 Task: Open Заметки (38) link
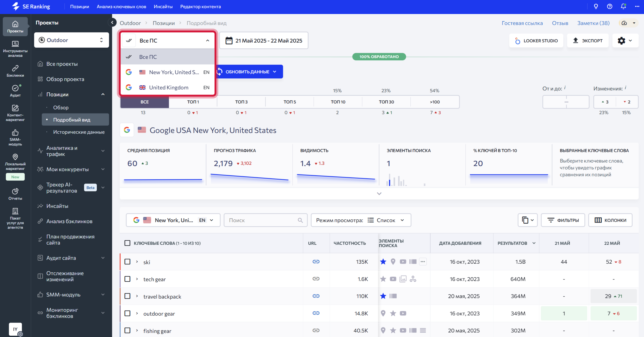[x=593, y=23]
